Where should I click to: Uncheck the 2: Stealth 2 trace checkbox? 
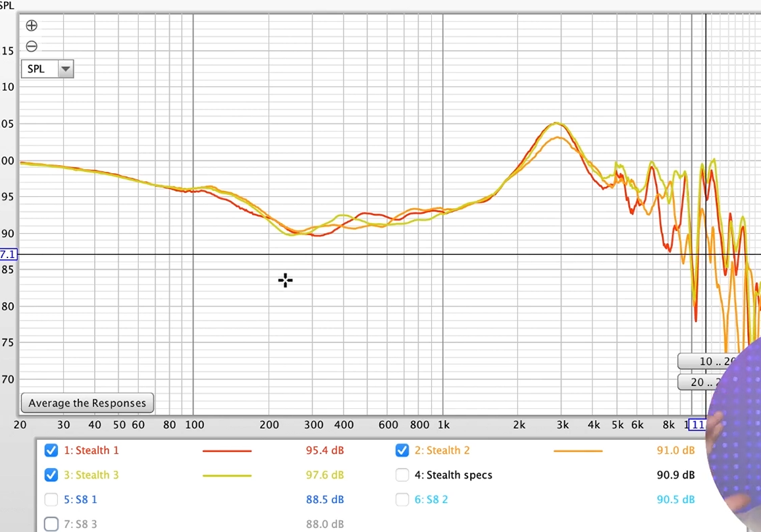pos(402,450)
